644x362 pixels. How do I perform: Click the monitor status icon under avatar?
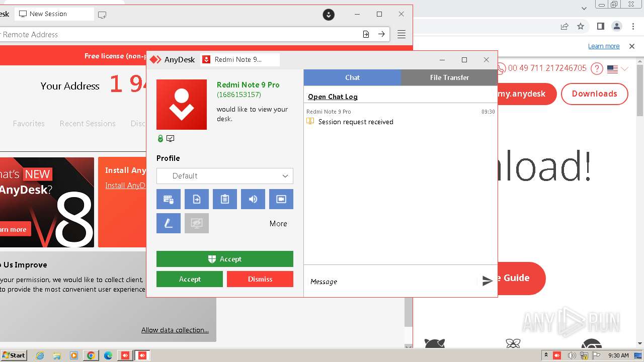tap(171, 139)
